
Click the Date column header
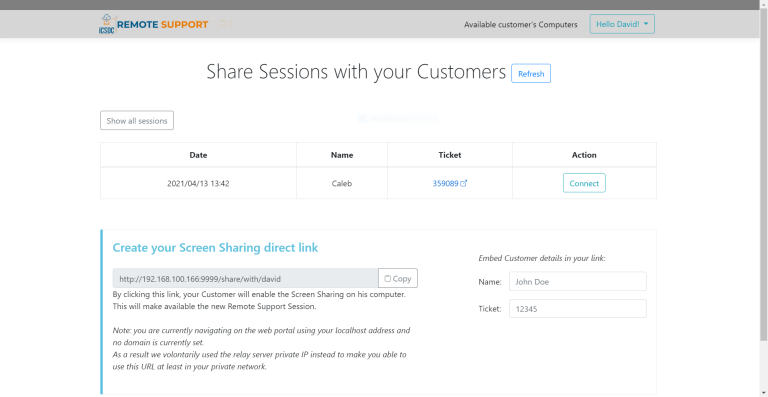(x=198, y=155)
